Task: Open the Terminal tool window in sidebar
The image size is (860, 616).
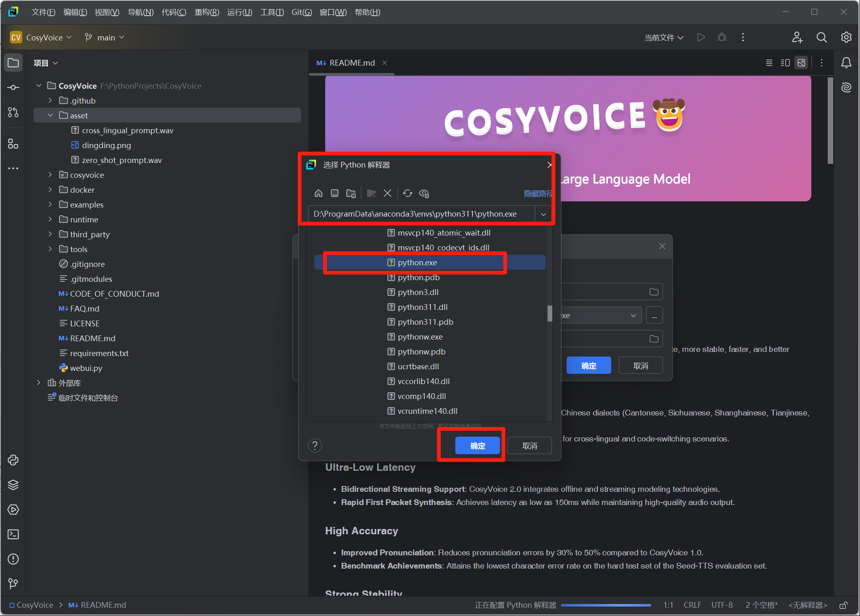Action: click(x=13, y=534)
